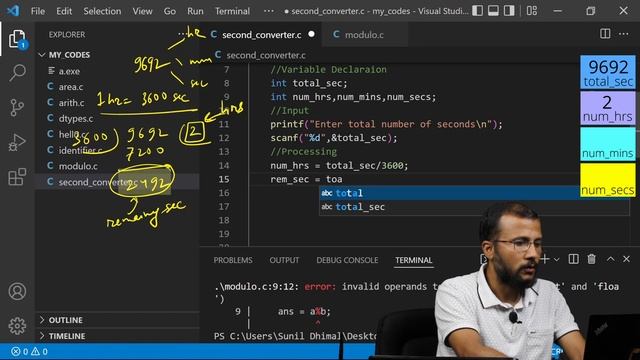The width and height of the screenshot is (640, 360).
Task: Click unsaved dot on second_converter.c tab
Action: [311, 34]
